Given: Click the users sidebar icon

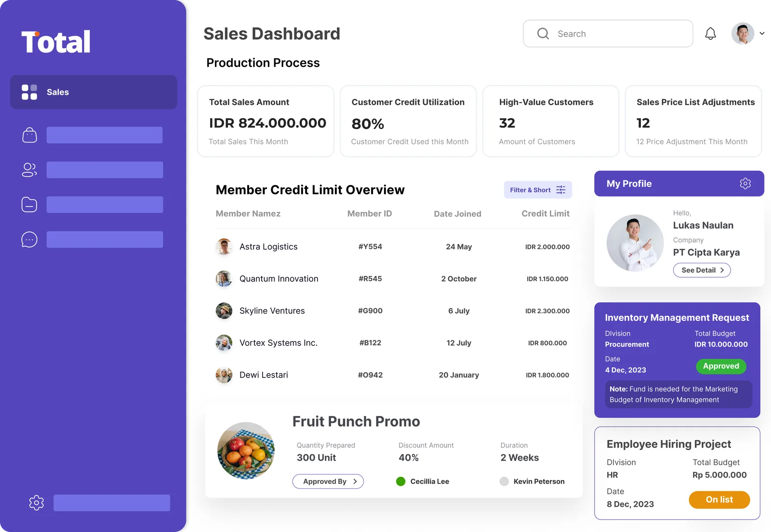Looking at the screenshot, I should (x=29, y=170).
